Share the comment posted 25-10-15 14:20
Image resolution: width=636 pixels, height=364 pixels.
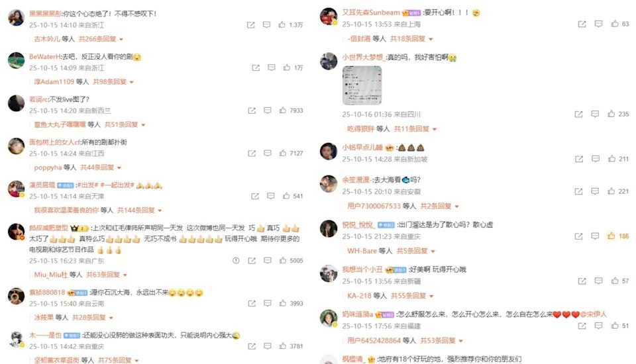tap(252, 111)
